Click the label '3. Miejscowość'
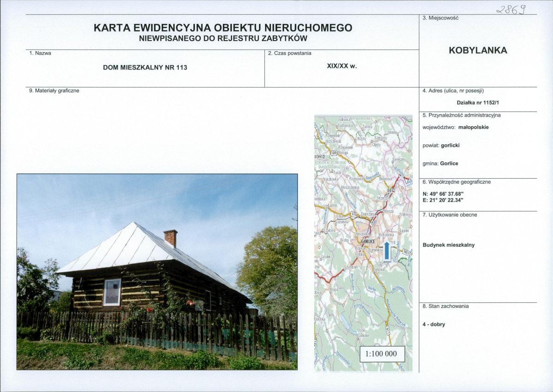553x392 pixels. coord(440,18)
